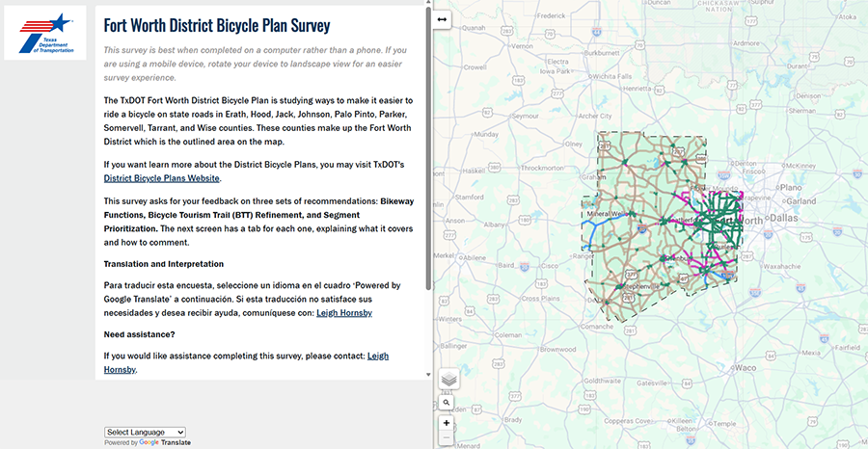Click the Texas Department of Transportation logo
Viewport: 868px width, 449px height.
pos(45,33)
